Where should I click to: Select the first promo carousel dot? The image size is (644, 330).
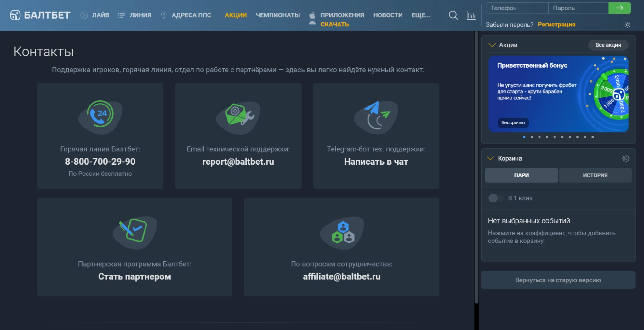[524, 137]
